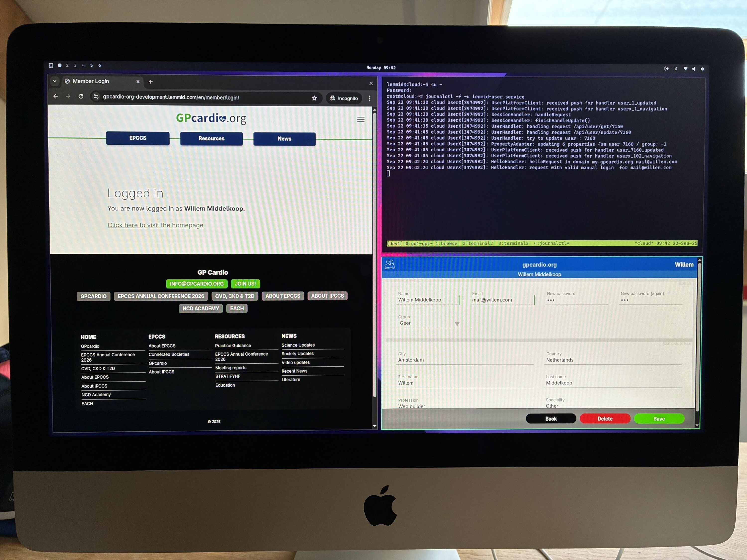
Task: Click the Wi-Fi tray icon
Action: point(685,68)
